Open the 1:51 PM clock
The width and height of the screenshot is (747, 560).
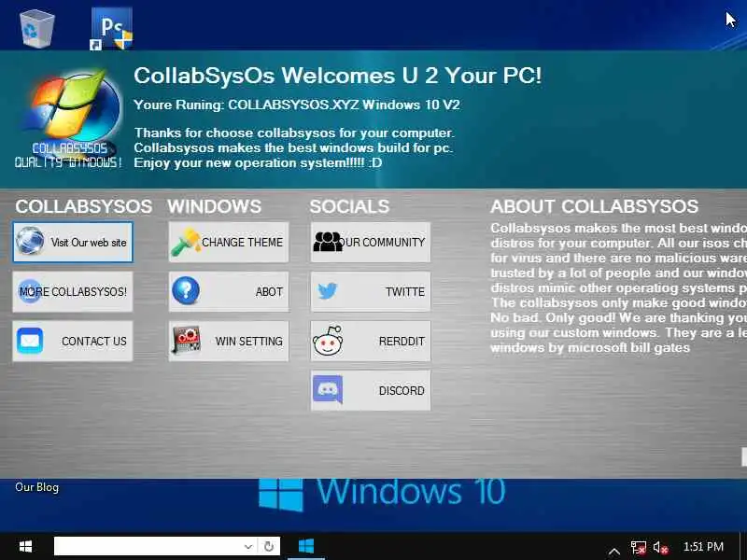tap(703, 546)
